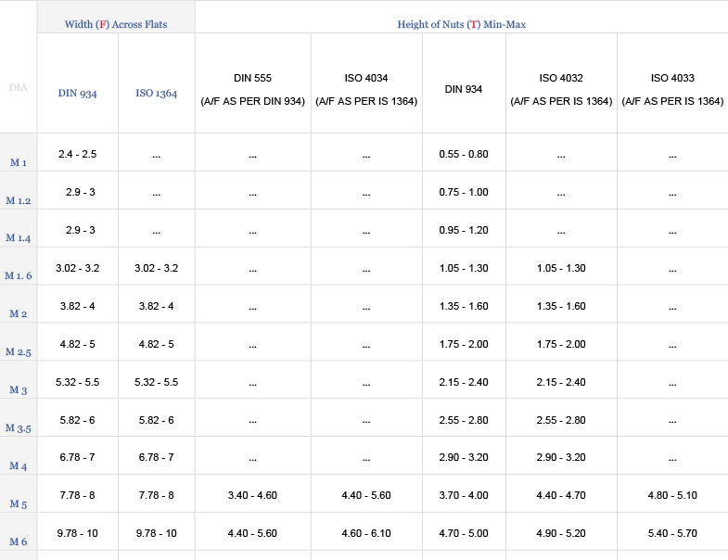Choose the M 6 row label
This screenshot has height=560, width=728.
19,541
